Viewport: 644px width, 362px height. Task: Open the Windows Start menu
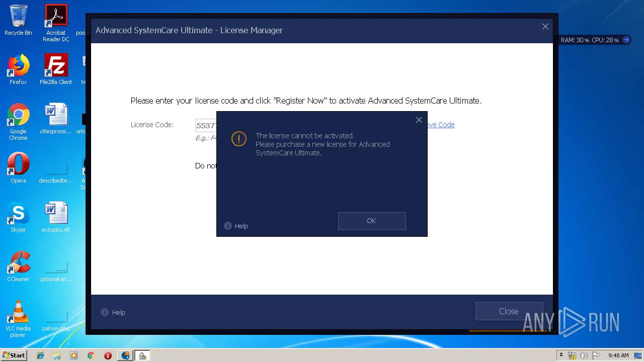click(x=14, y=355)
